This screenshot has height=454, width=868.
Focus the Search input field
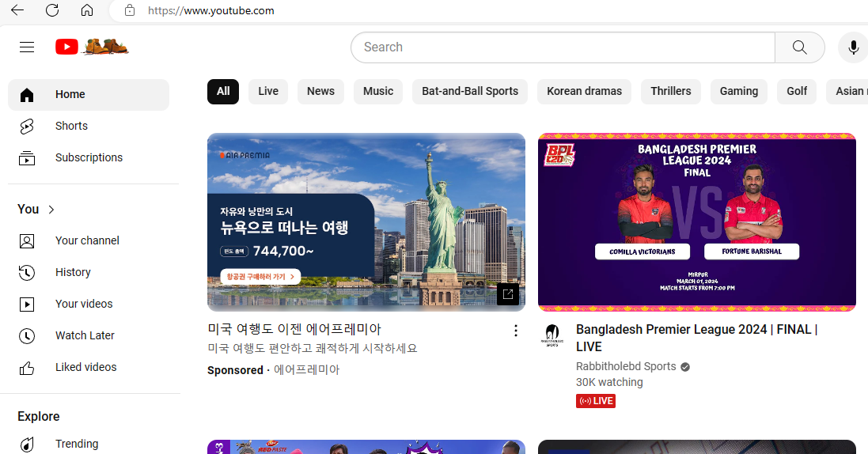coord(563,47)
